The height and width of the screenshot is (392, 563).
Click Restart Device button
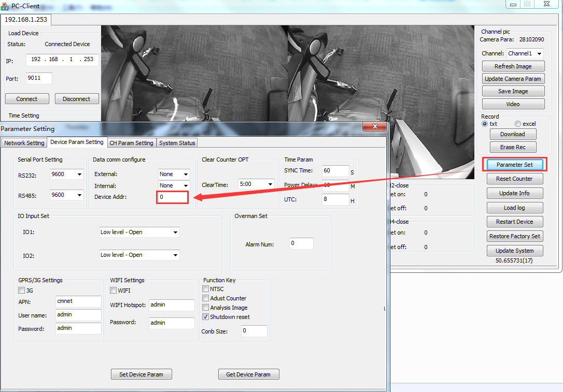514,222
